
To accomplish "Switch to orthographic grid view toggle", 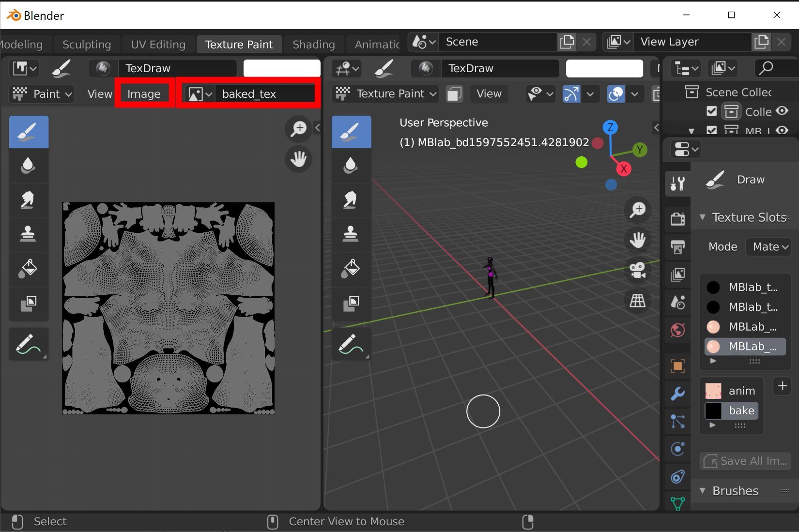I will click(x=637, y=301).
